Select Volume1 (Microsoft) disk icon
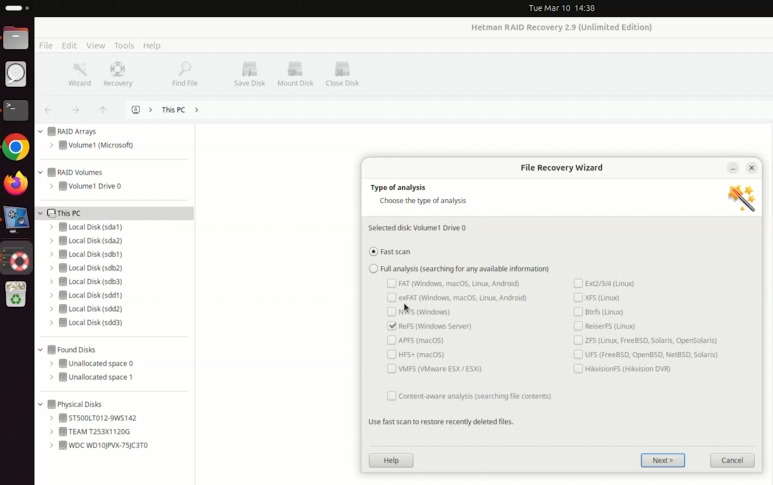This screenshot has height=485, width=773. 63,145
